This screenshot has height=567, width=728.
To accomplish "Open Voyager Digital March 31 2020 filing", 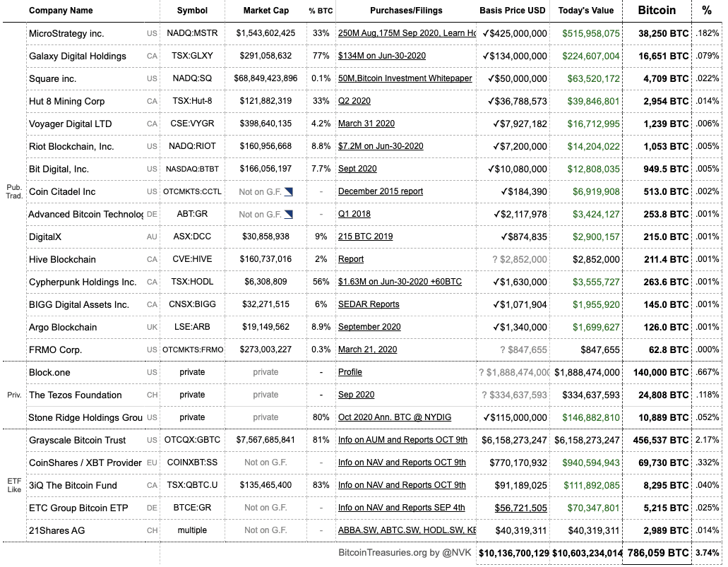I will [366, 124].
